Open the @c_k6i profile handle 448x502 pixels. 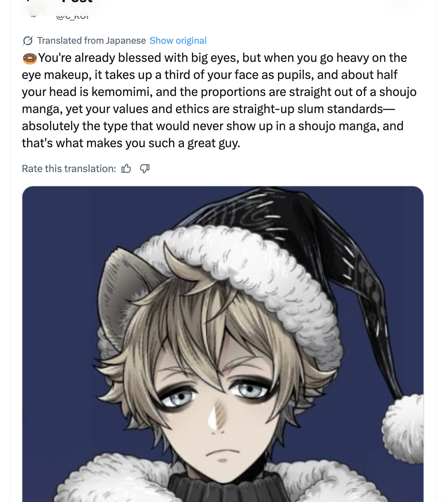pos(72,15)
